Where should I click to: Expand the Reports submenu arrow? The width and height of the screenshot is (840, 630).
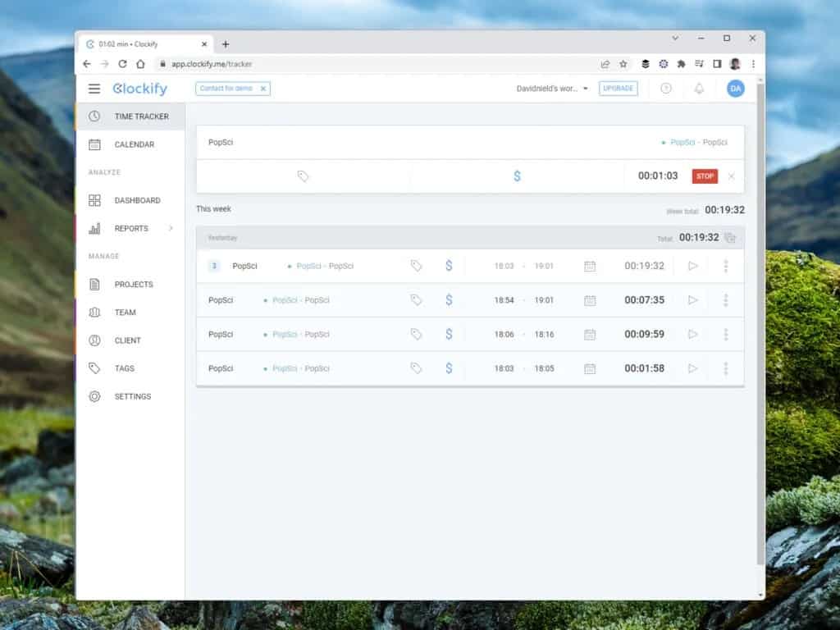(x=171, y=228)
